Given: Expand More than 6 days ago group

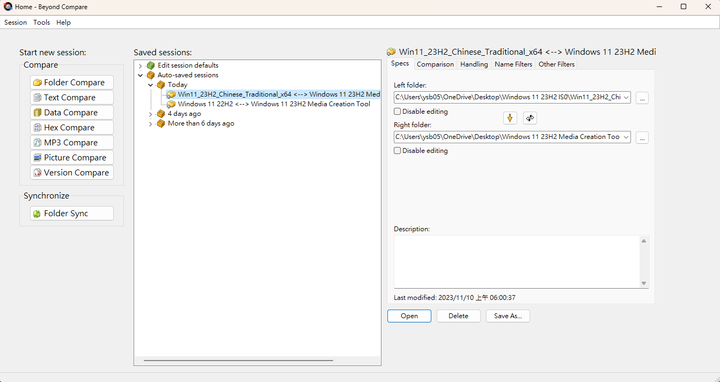Looking at the screenshot, I should click(151, 124).
